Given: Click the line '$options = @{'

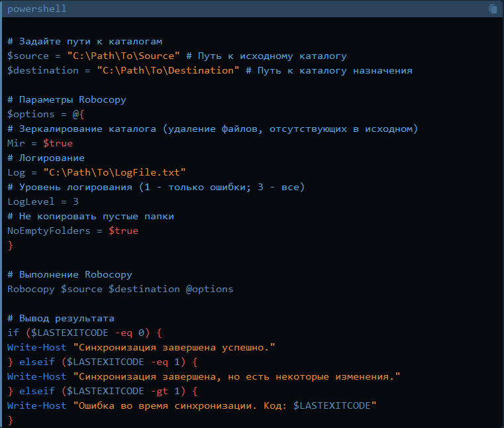Looking at the screenshot, I should pos(46,114).
